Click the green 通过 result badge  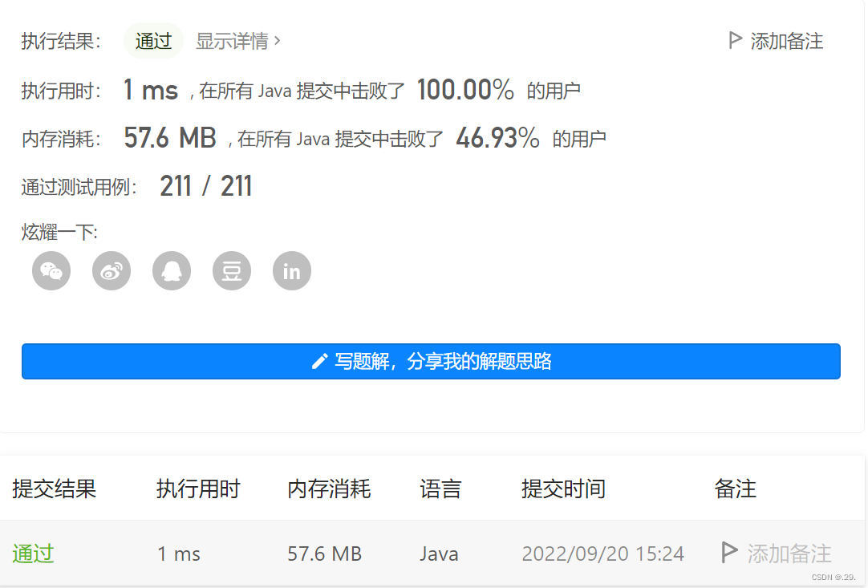pyautogui.click(x=152, y=40)
